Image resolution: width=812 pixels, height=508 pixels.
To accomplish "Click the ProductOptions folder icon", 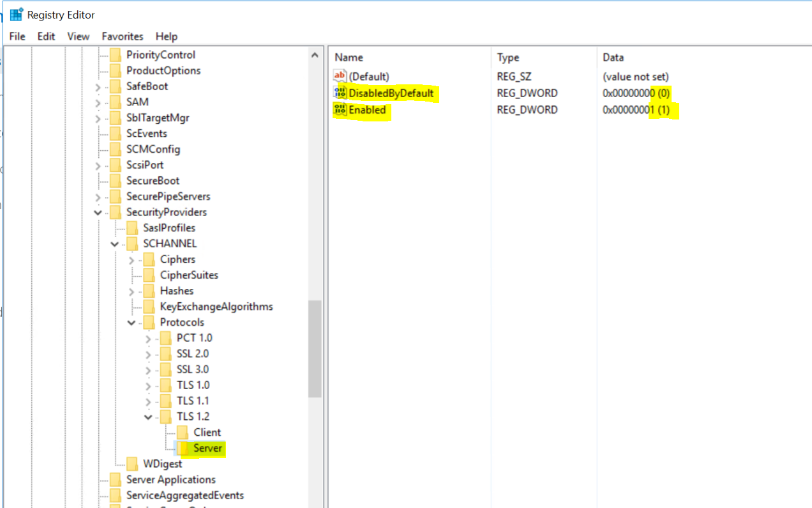I will (x=116, y=70).
